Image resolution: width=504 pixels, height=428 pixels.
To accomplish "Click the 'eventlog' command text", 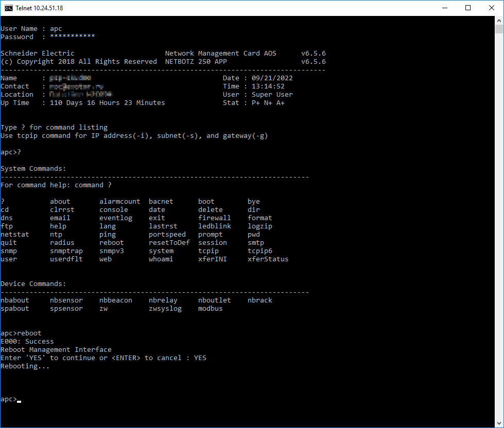I will (116, 218).
